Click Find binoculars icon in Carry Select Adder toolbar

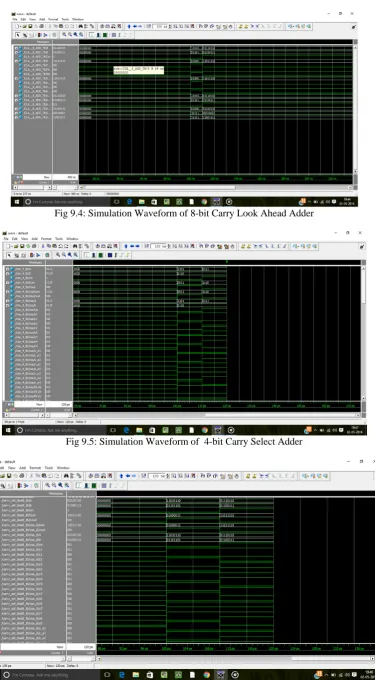(75, 246)
